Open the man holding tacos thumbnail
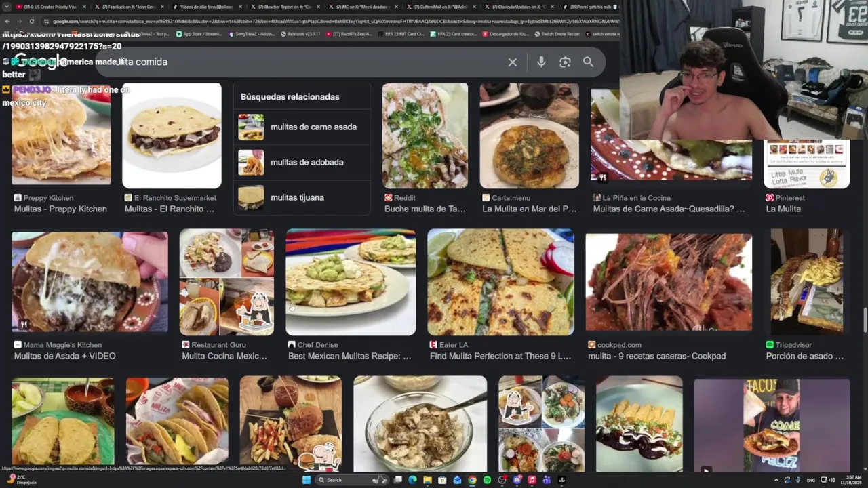The width and height of the screenshot is (868, 488). (772, 426)
